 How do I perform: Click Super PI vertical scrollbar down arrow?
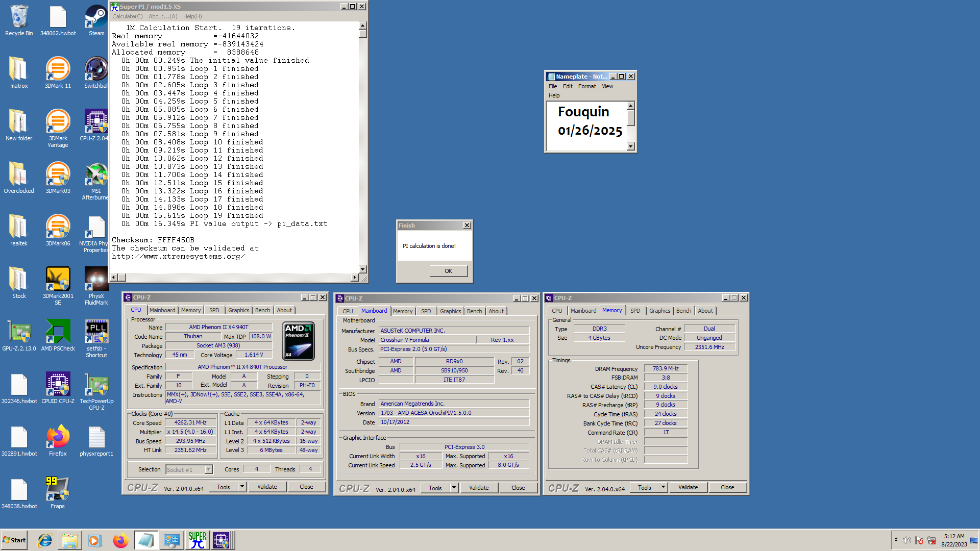(x=363, y=269)
